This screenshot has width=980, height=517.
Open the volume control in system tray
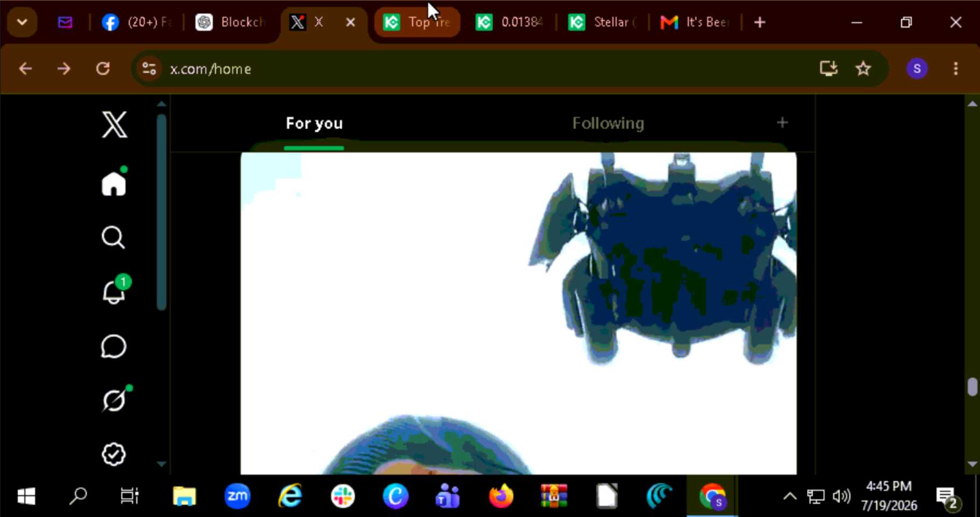coord(842,496)
